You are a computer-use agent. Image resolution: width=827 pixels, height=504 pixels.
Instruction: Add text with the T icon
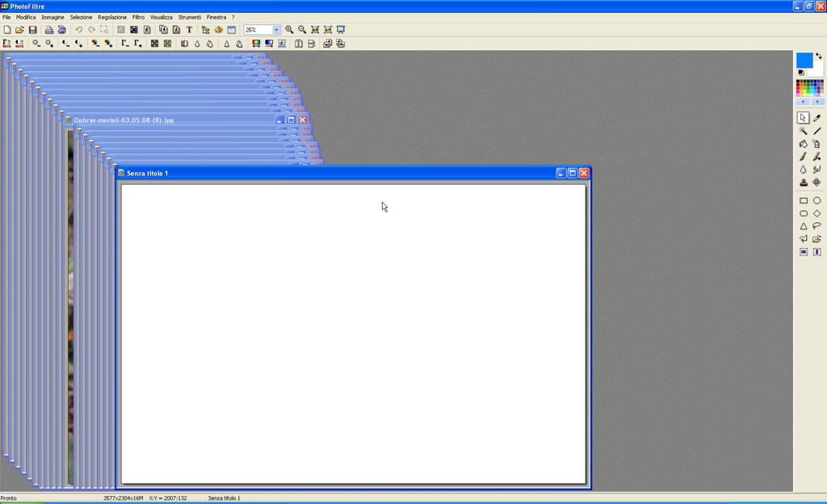pos(189,30)
